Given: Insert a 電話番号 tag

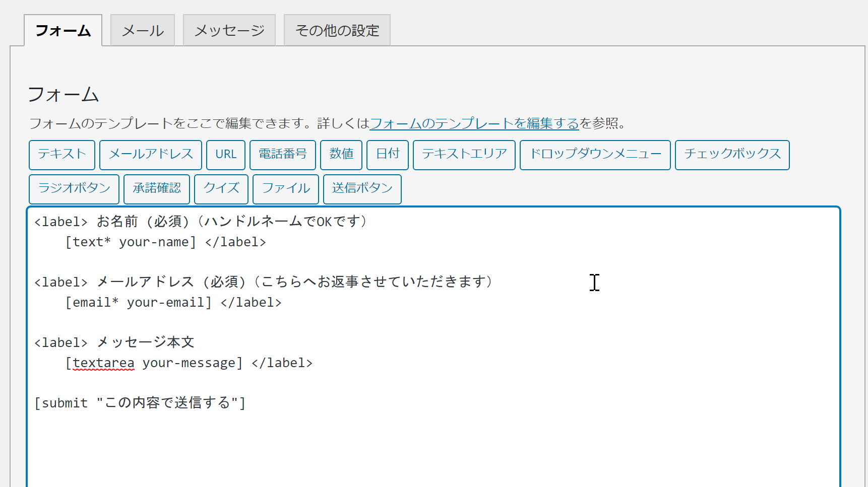Looking at the screenshot, I should [283, 155].
